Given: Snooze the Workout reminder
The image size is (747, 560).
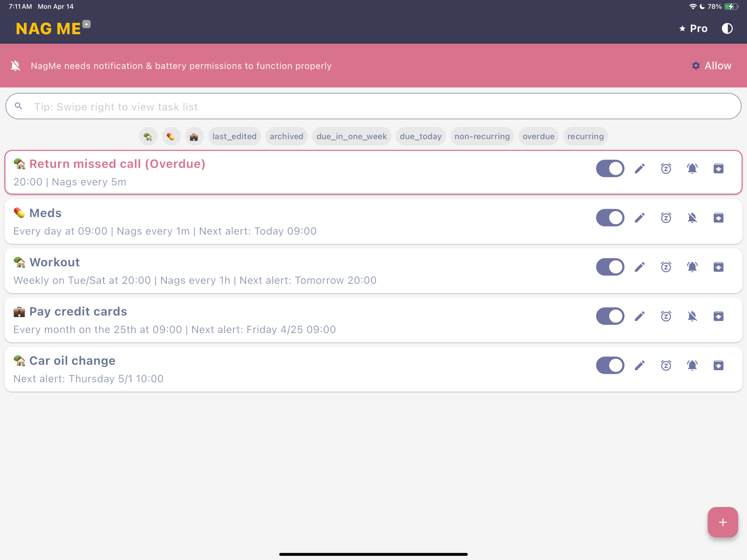Looking at the screenshot, I should pos(666,267).
